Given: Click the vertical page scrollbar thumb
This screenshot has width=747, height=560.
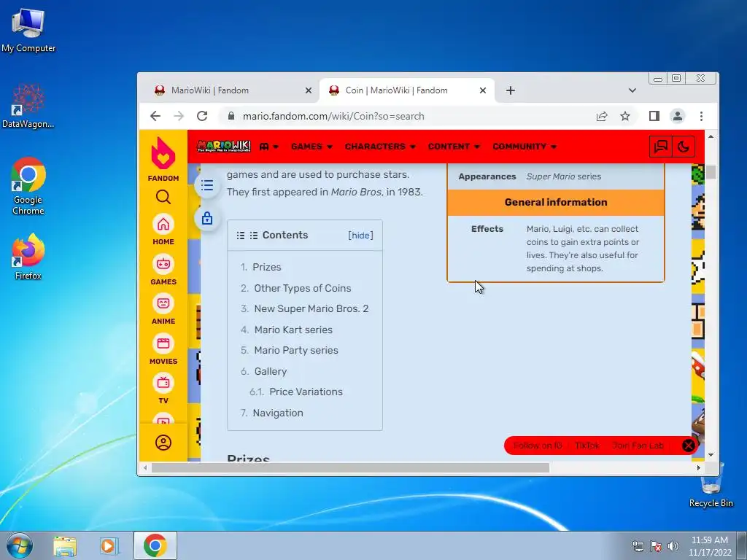Looking at the screenshot, I should (711, 172).
